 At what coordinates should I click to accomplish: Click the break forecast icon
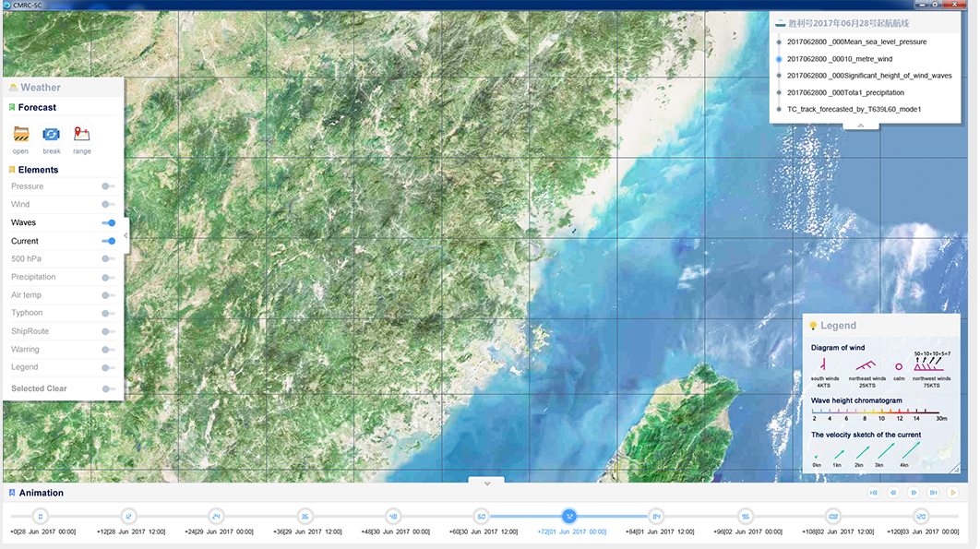coord(52,135)
